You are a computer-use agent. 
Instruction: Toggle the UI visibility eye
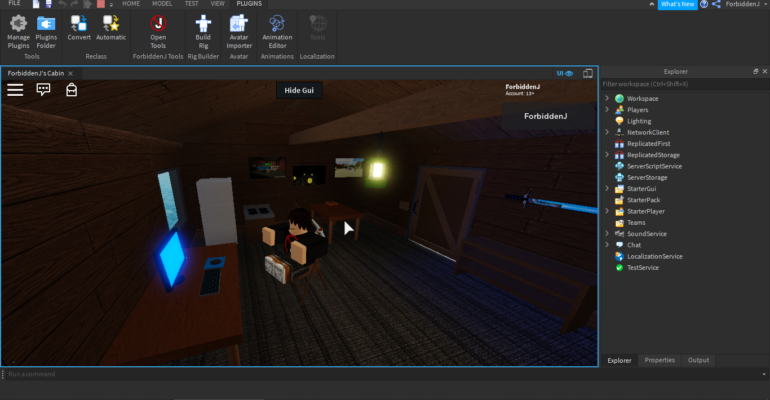click(565, 73)
